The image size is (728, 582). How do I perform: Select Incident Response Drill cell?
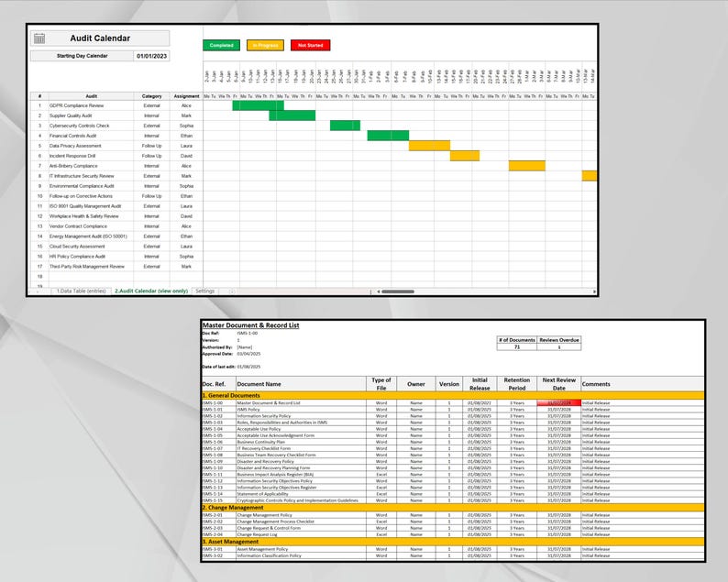[91, 156]
